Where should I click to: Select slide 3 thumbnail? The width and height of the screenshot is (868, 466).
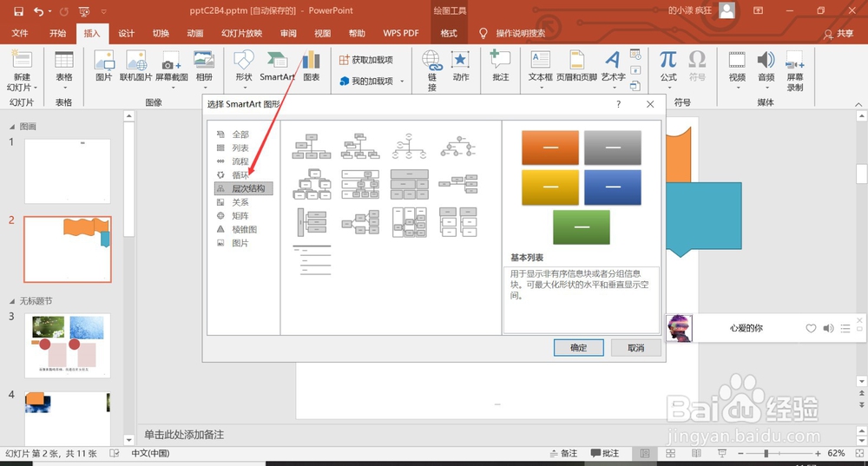68,346
